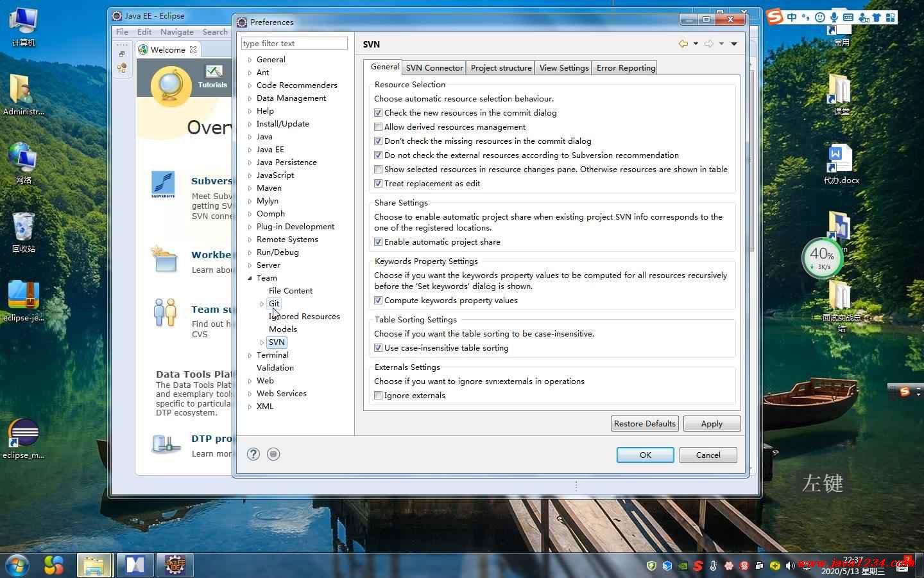This screenshot has height=578, width=924.
Task: Toggle Treat replacement as edit checkbox
Action: coord(378,183)
